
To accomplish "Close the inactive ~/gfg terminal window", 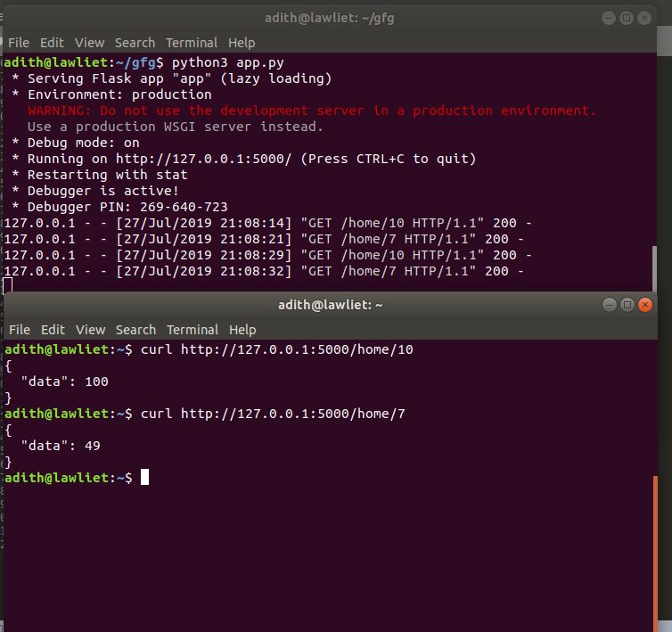I will coord(644,18).
